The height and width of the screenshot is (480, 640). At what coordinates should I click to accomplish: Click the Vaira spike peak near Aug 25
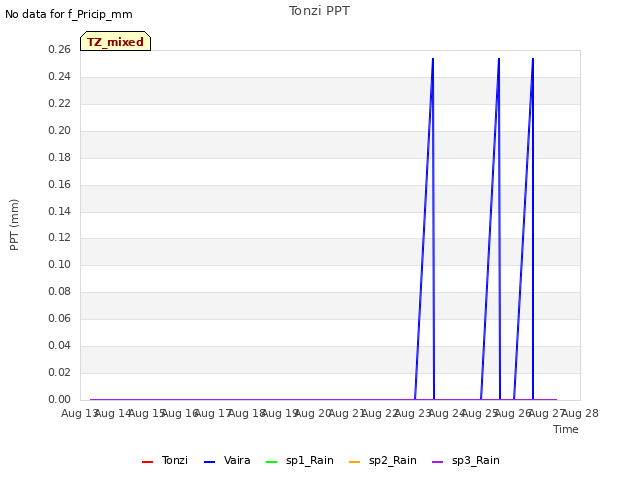[x=499, y=59]
